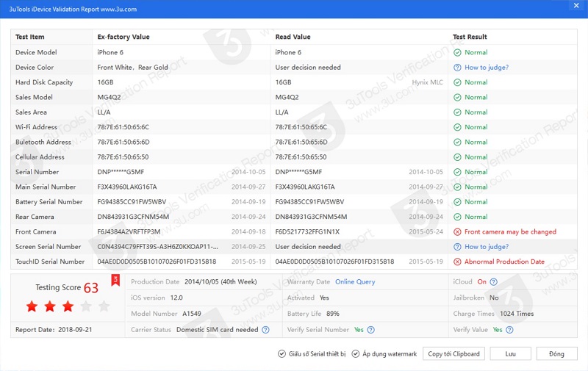Open 'How to judge?' for Screen Serial Number
Image resolution: width=588 pixels, height=371 pixels.
click(486, 247)
